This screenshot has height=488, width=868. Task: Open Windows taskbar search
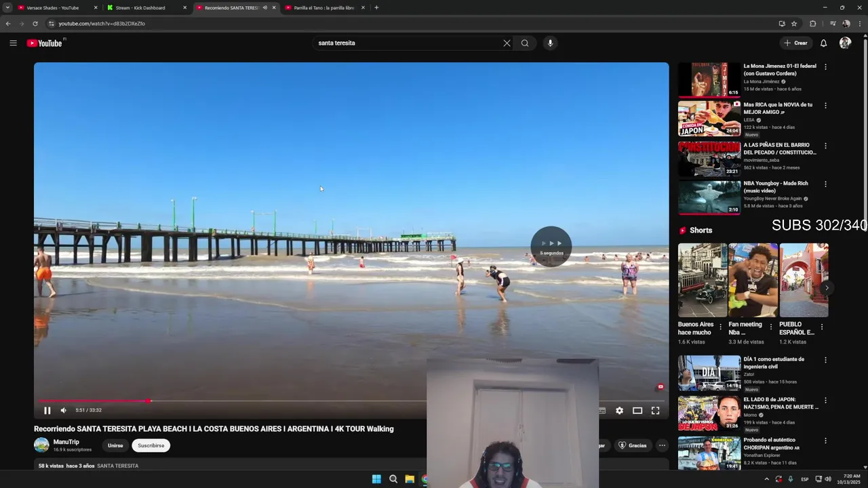click(x=393, y=479)
